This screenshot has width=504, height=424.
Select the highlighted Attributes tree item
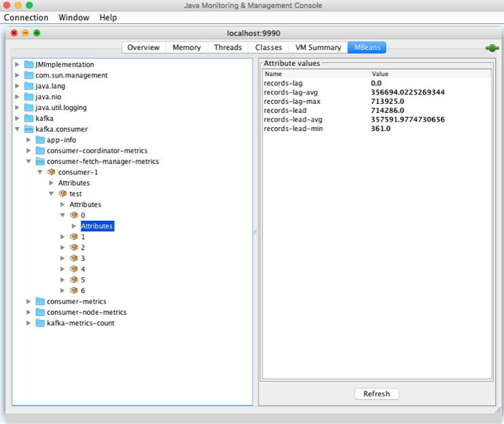click(97, 226)
